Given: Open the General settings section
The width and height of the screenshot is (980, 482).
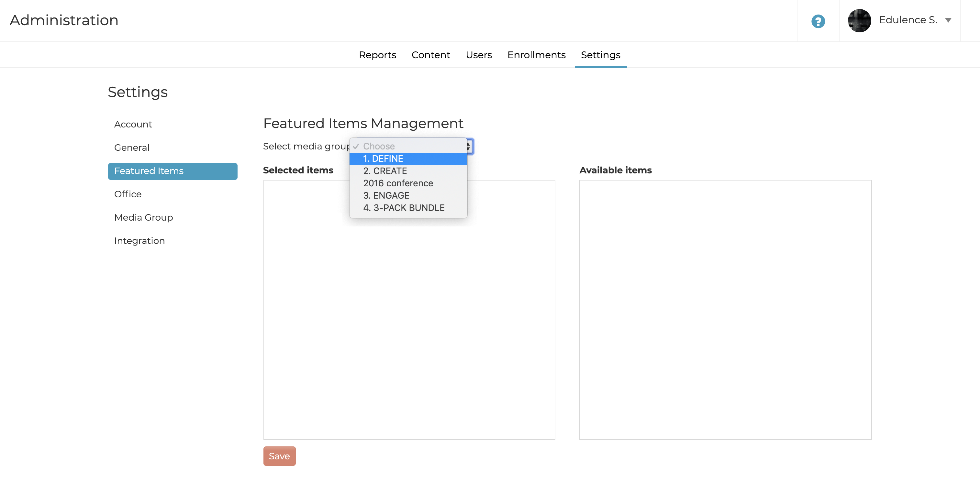Looking at the screenshot, I should point(132,148).
